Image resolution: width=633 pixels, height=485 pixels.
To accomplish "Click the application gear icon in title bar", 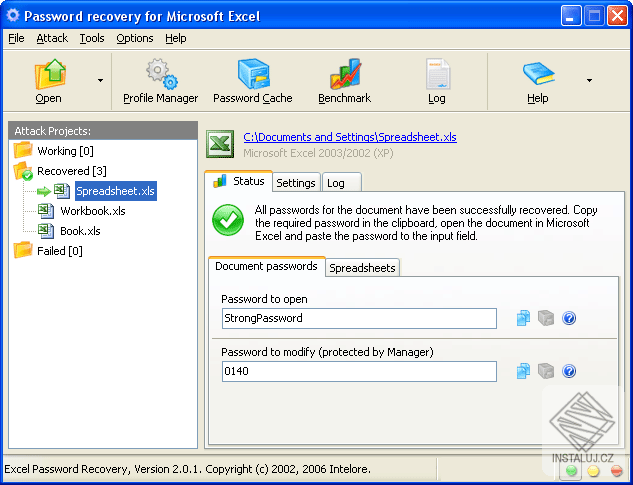I will pyautogui.click(x=13, y=15).
